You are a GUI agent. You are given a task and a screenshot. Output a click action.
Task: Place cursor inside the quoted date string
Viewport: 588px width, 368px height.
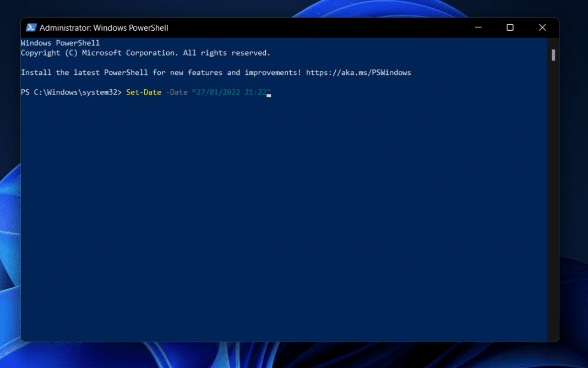point(231,92)
